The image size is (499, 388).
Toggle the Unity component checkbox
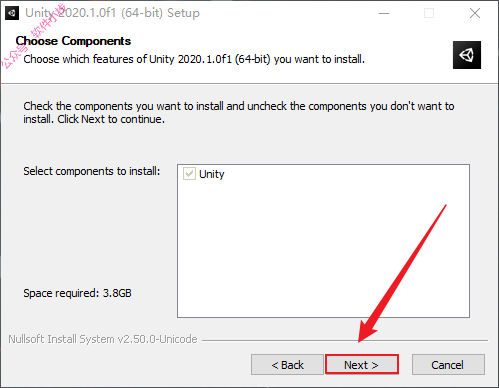[x=189, y=174]
